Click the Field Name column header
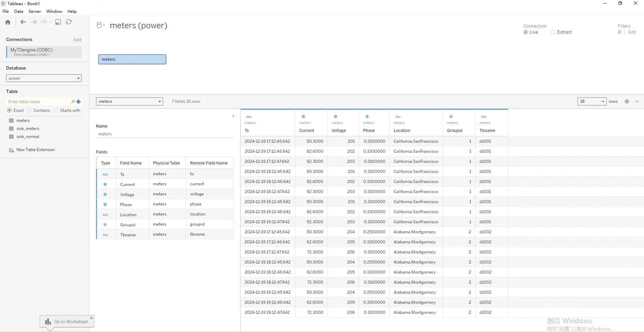Image resolution: width=644 pixels, height=332 pixels. point(131,163)
